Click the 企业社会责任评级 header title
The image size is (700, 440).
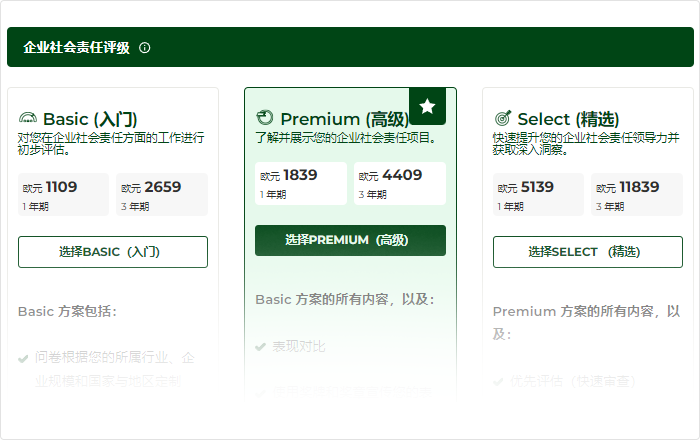coord(77,47)
